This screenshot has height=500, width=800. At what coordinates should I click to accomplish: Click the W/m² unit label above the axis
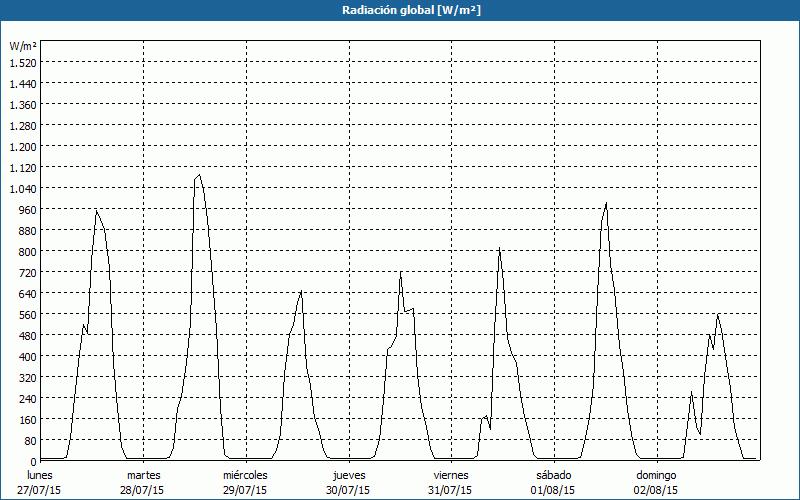pos(23,46)
